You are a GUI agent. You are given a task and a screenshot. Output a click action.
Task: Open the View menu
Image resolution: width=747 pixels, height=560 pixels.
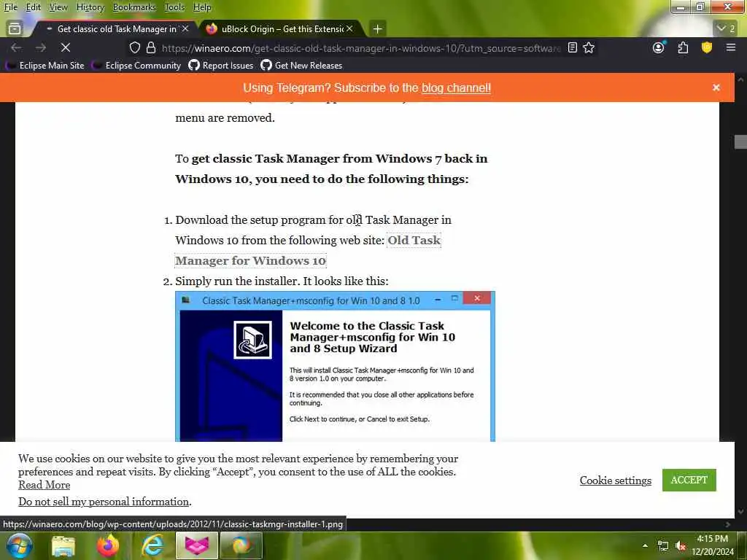pyautogui.click(x=58, y=7)
